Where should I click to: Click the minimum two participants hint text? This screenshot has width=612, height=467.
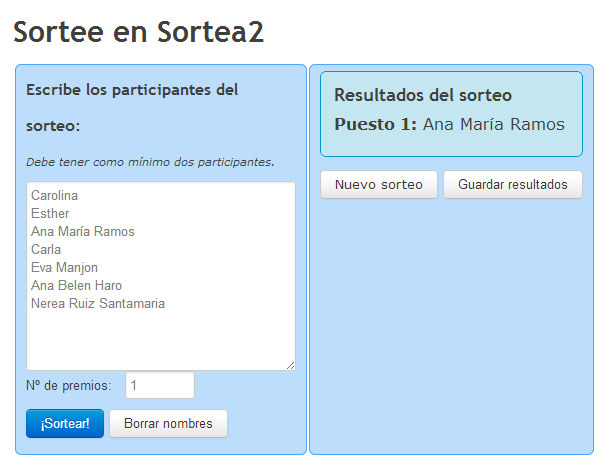click(x=150, y=162)
